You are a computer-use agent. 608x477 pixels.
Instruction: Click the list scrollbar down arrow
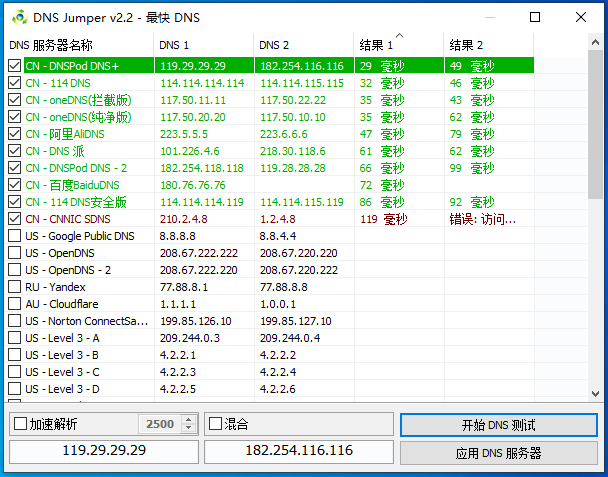pyautogui.click(x=596, y=394)
